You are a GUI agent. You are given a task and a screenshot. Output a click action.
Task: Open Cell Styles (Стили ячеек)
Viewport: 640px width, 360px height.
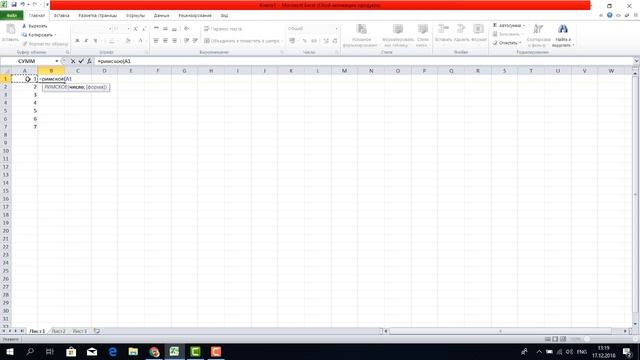pyautogui.click(x=423, y=35)
